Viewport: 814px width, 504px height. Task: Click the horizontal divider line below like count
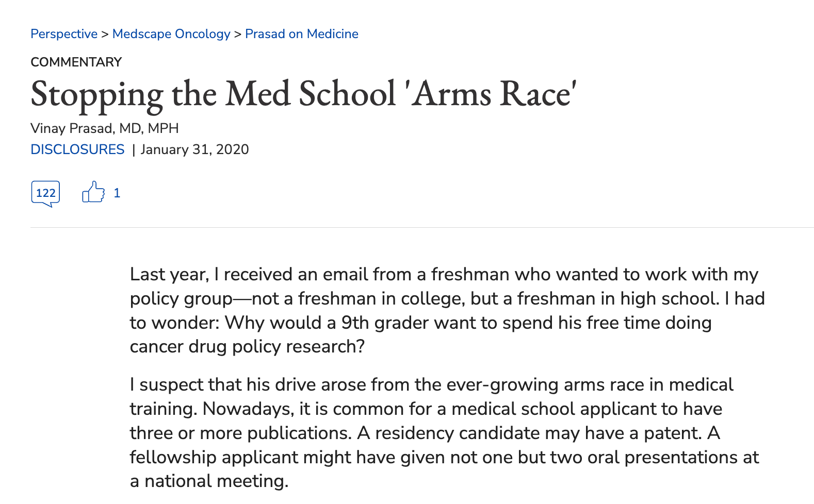point(422,227)
